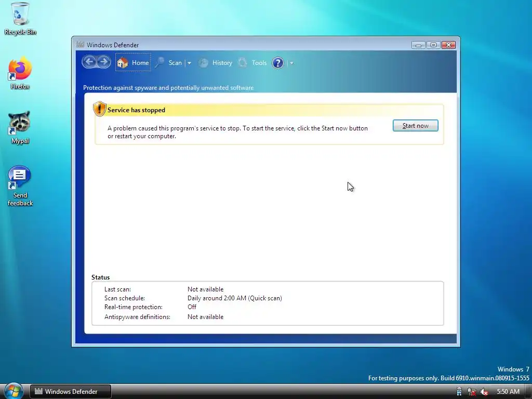Click the network tray icon
The image size is (532, 399).
[472, 392]
